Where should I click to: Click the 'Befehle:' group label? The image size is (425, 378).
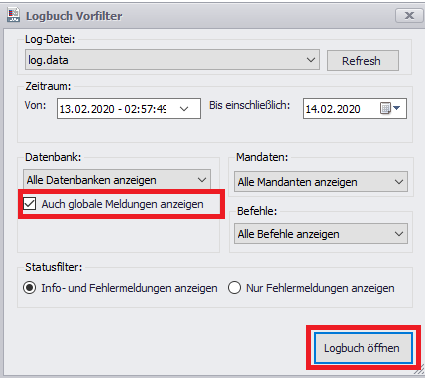click(x=257, y=211)
